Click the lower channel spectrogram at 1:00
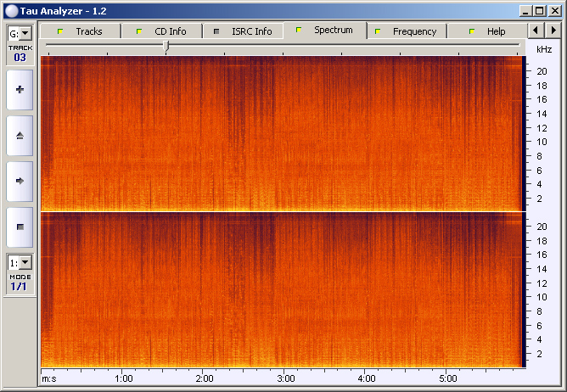Viewport: 567px width, 392px height. (124, 289)
